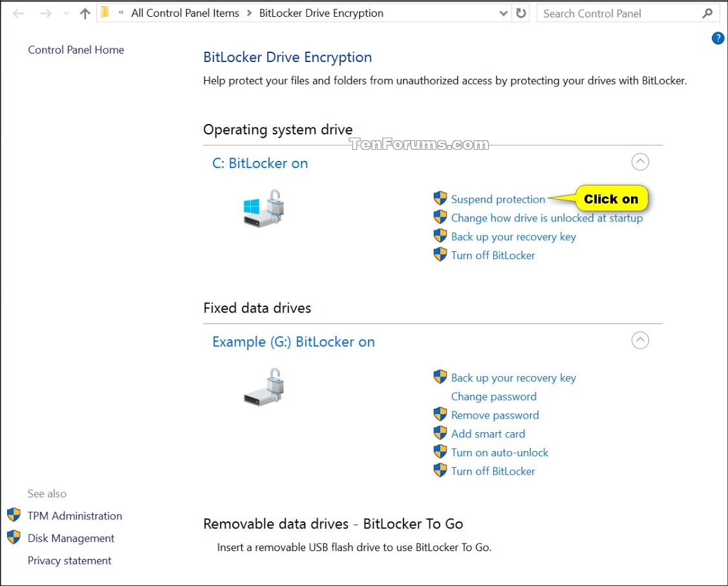Go to Control Panel Home
The image size is (728, 586).
(76, 50)
